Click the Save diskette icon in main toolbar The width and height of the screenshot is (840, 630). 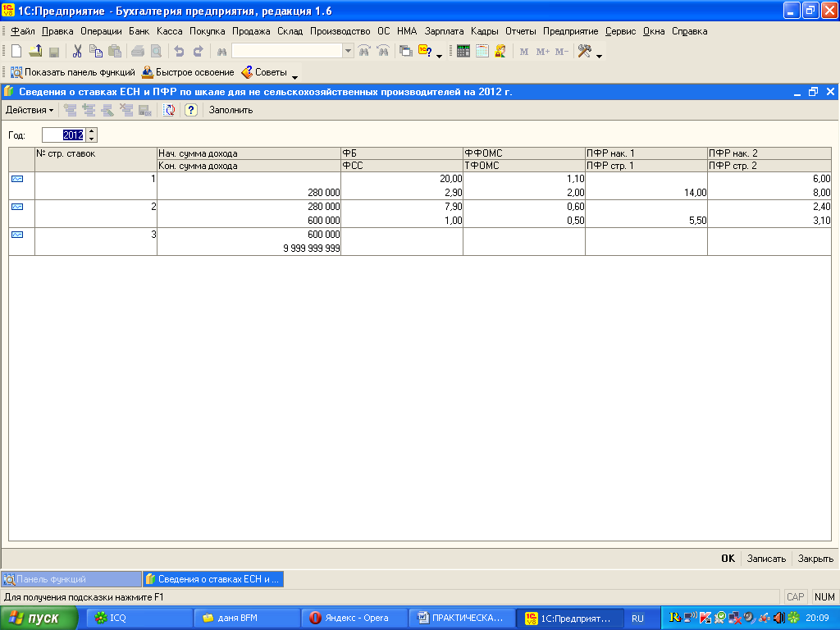(x=53, y=52)
